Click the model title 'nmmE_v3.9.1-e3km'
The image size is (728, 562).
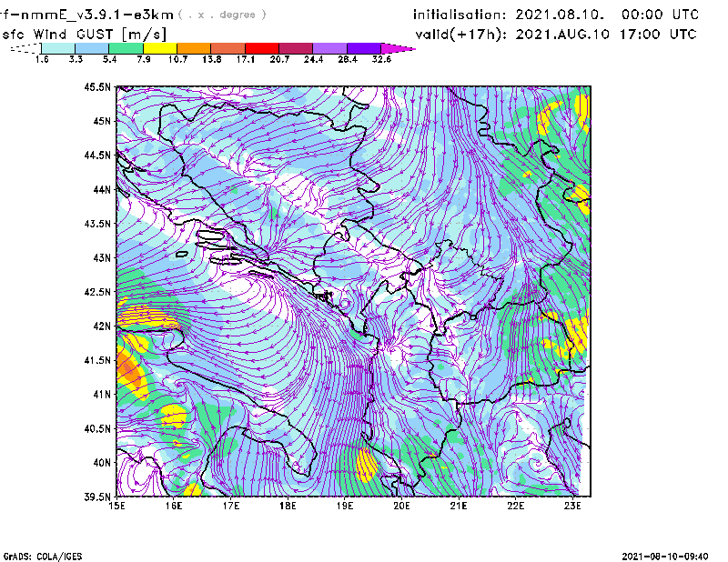(97, 15)
